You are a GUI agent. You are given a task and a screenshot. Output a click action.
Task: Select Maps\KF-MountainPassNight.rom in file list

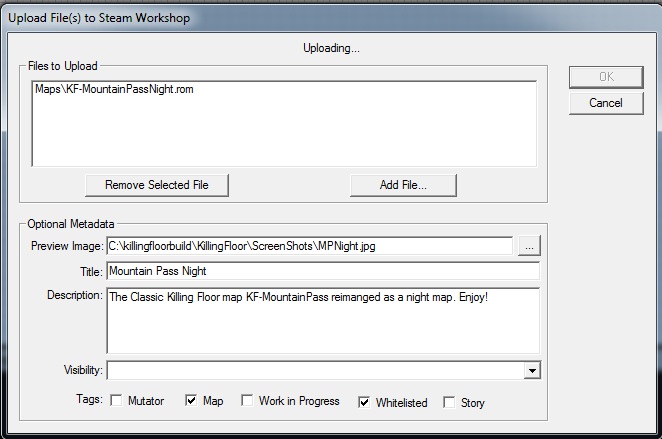[x=114, y=89]
